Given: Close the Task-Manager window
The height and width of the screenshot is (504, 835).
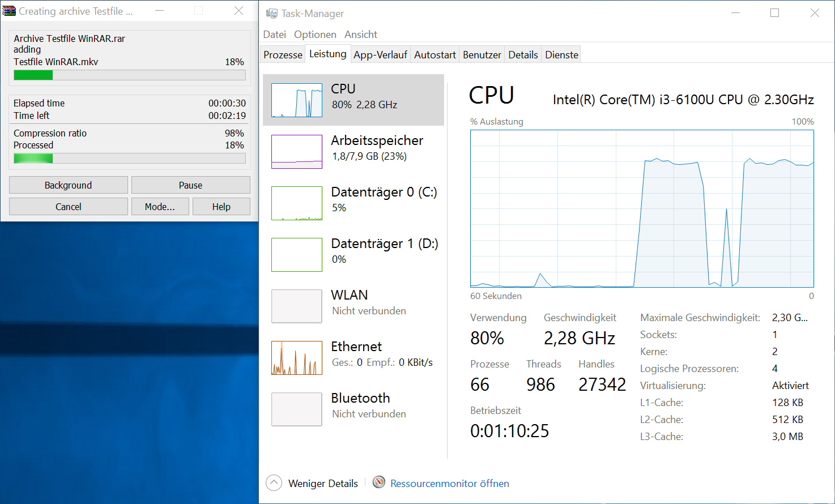Looking at the screenshot, I should (815, 13).
